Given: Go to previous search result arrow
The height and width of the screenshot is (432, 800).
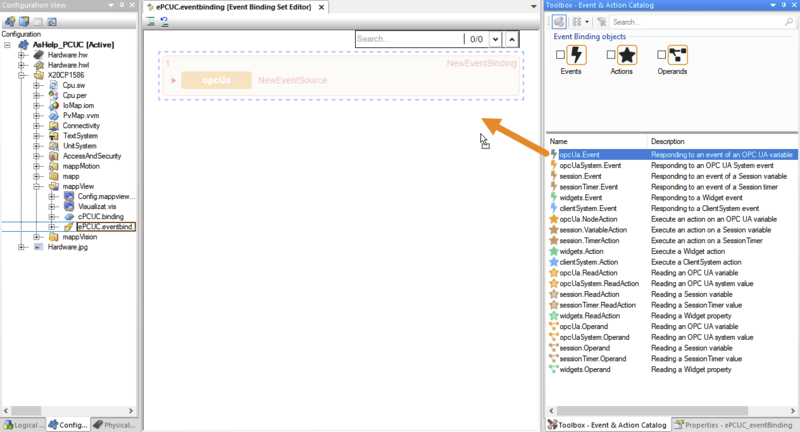Looking at the screenshot, I should pos(512,39).
